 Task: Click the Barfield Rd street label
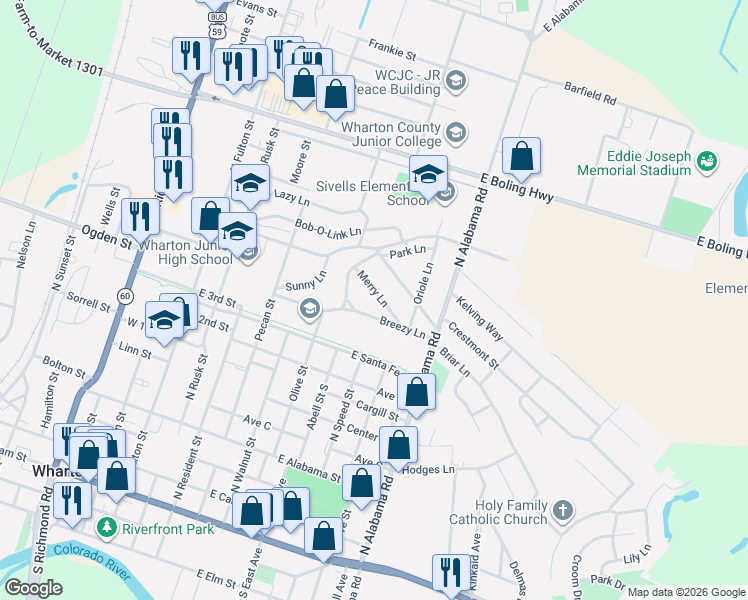pyautogui.click(x=590, y=93)
